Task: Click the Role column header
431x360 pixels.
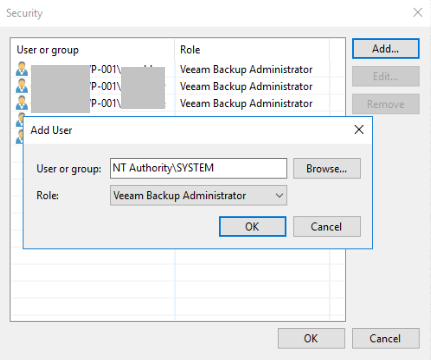Action: (x=190, y=50)
